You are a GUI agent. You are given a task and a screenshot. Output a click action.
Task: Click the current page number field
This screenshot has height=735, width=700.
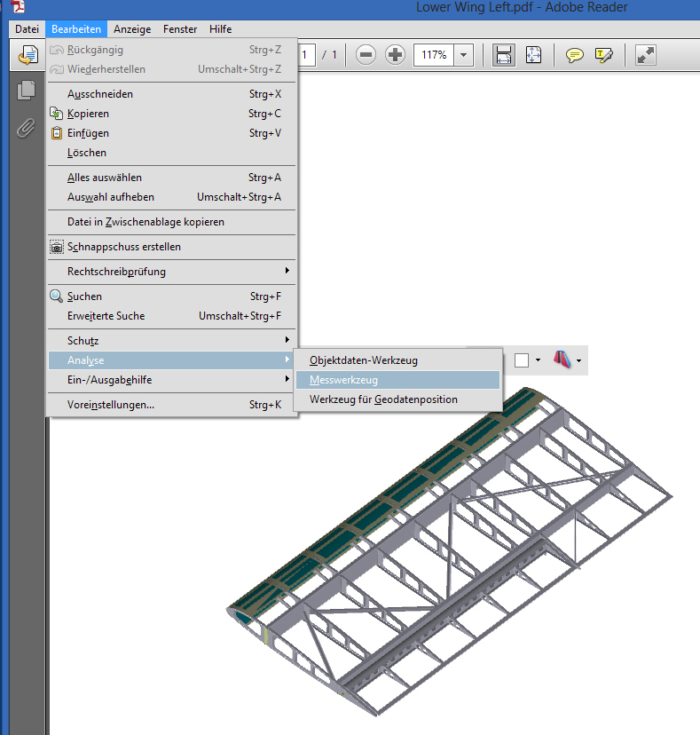pos(306,55)
